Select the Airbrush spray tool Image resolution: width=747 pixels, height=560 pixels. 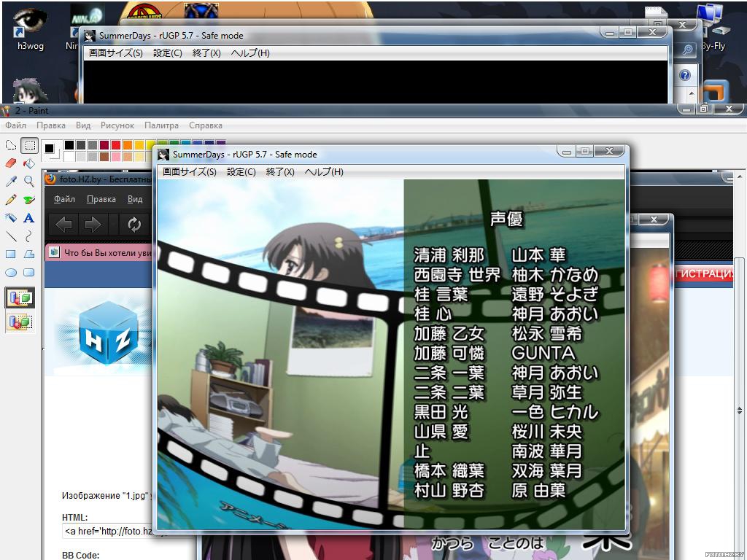coord(10,217)
